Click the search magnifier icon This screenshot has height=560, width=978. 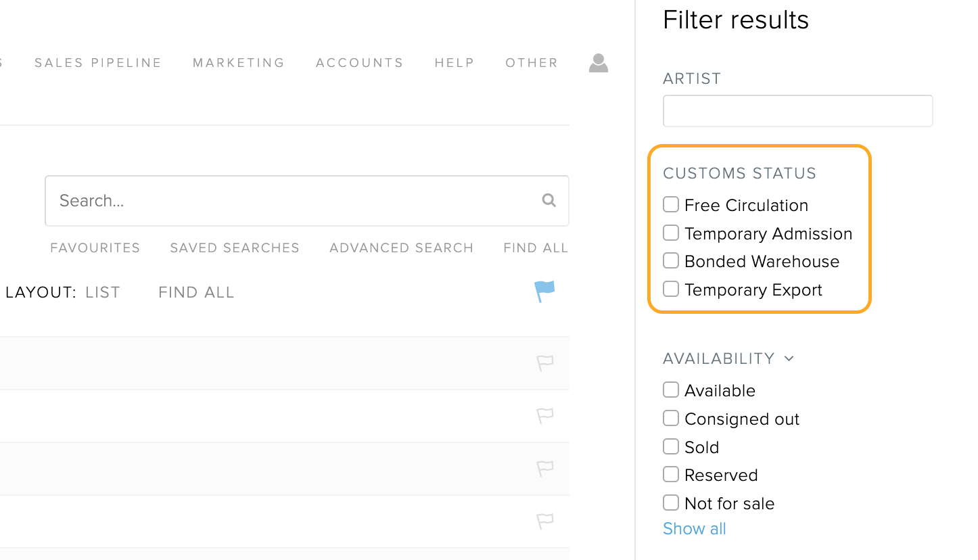[x=549, y=200]
